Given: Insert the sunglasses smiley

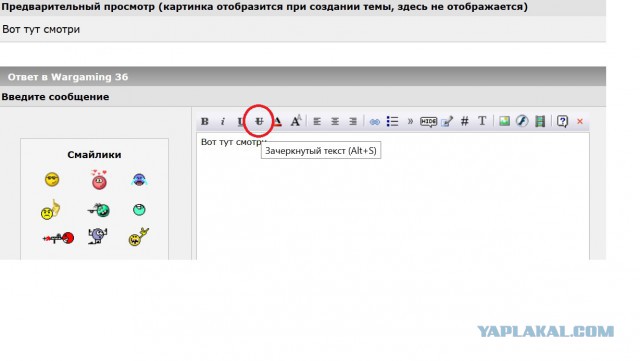Looking at the screenshot, I should point(52,179).
